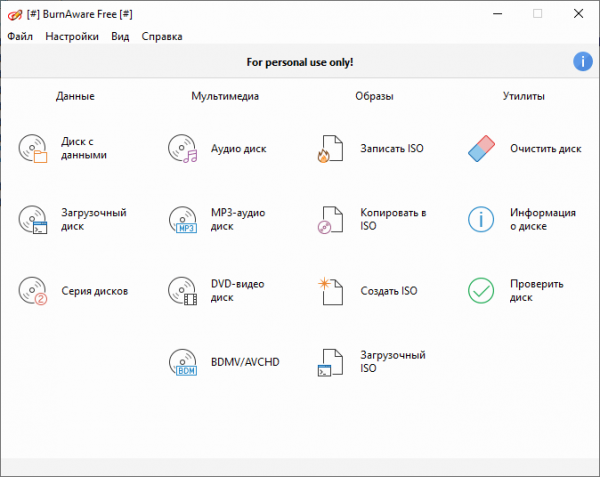This screenshot has width=600, height=477.
Task: Click the 'Образы' column heading
Action: (374, 96)
